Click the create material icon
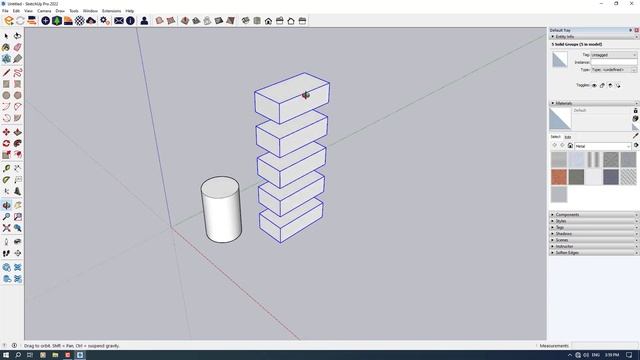 635,118
